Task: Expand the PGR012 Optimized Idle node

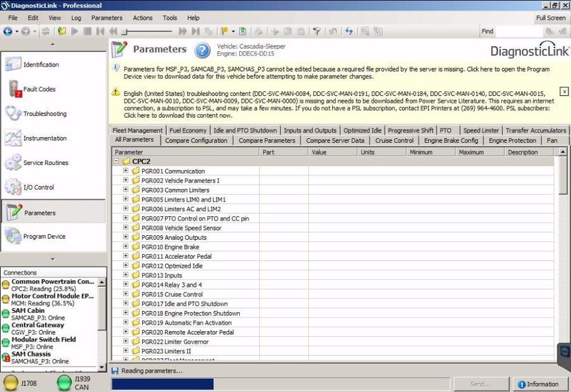Action: (x=126, y=265)
